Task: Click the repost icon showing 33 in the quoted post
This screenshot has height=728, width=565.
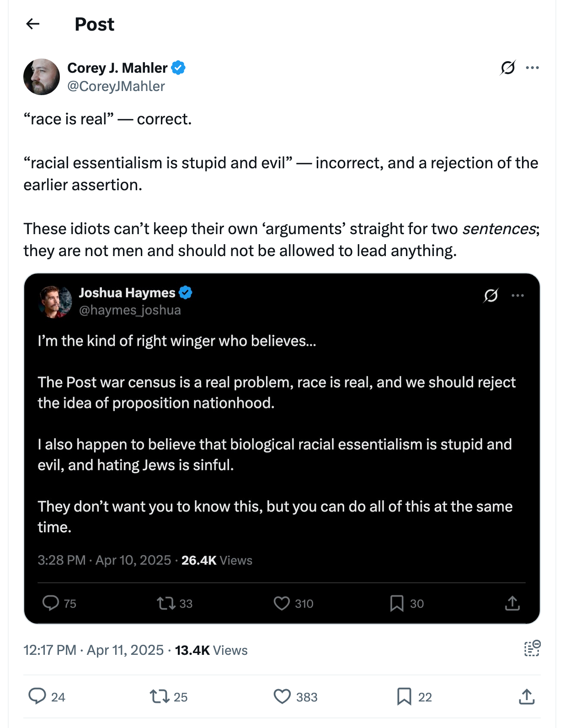Action: coord(166,603)
